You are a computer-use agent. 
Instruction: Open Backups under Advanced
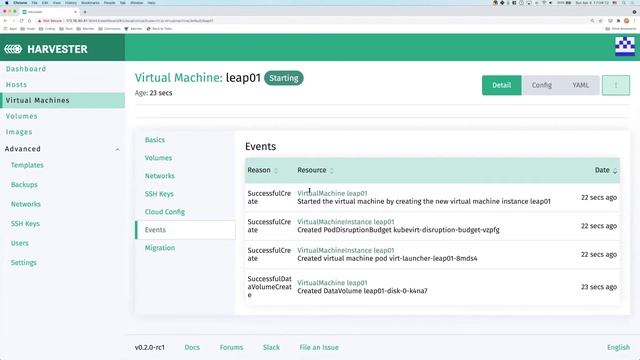24,185
